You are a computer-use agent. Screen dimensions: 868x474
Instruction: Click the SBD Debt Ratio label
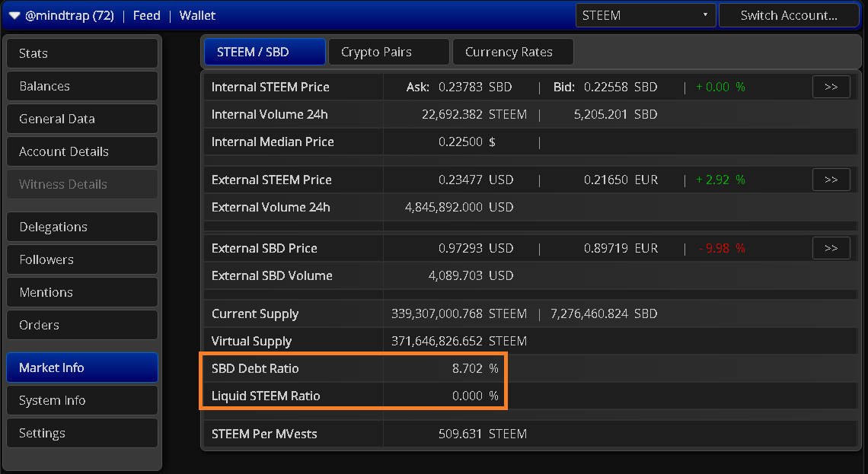click(x=255, y=368)
